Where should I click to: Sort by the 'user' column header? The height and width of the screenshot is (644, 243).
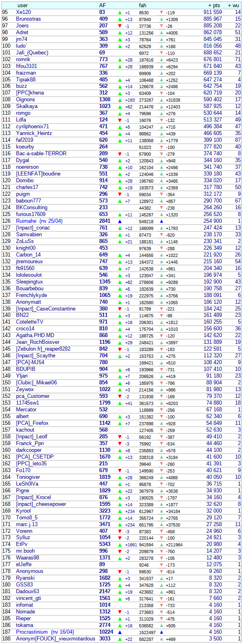(x=23, y=5)
